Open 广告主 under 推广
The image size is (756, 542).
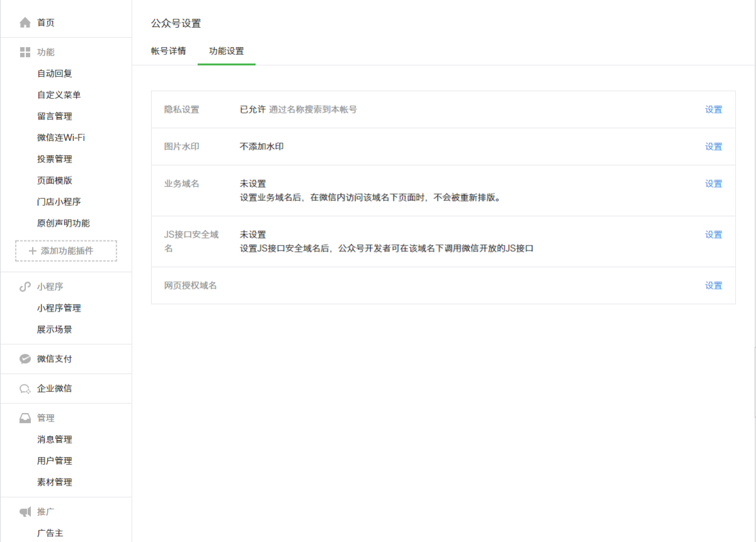pos(50,533)
